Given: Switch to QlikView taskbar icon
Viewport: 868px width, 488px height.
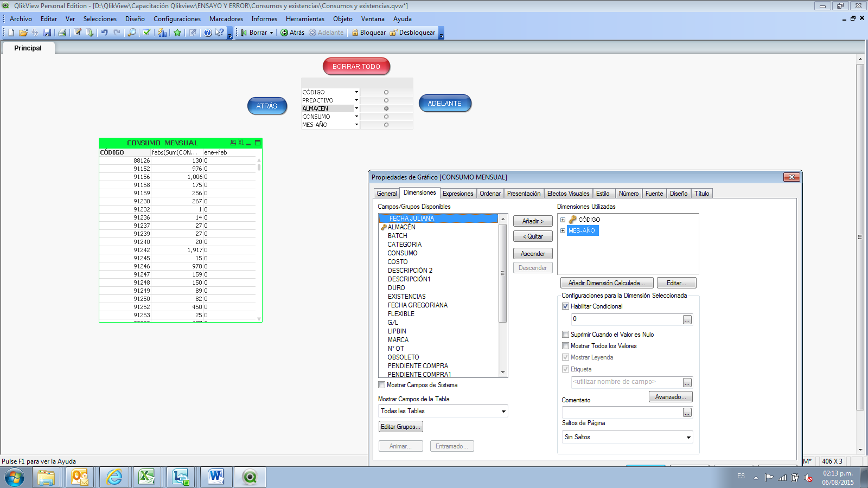Looking at the screenshot, I should [250, 477].
